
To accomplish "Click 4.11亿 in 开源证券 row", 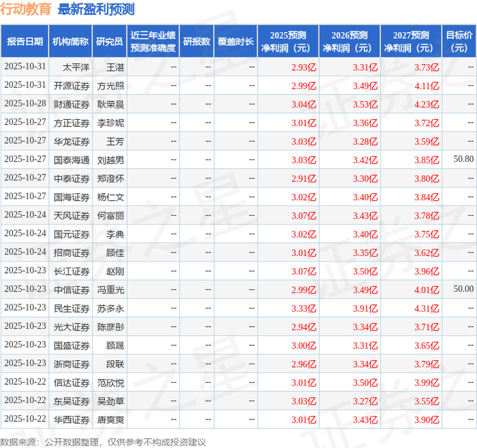I will (427, 86).
